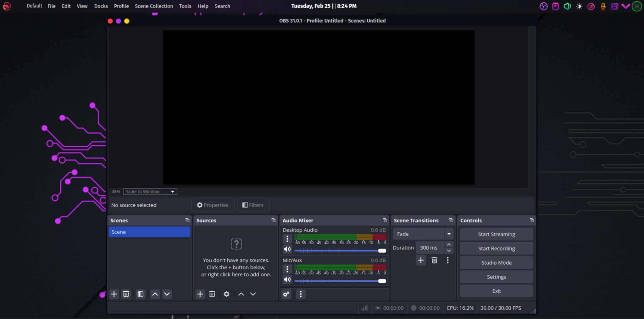Increase transition duration with up arrow

pyautogui.click(x=449, y=244)
